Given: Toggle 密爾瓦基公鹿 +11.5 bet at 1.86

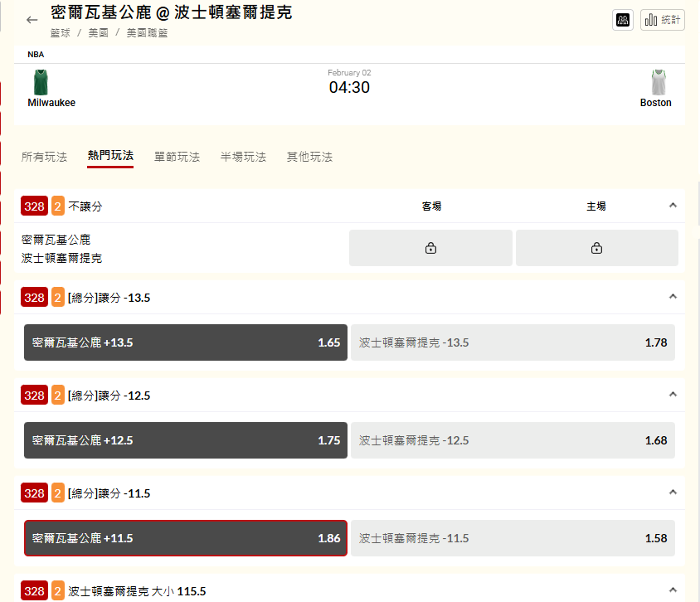Looking at the screenshot, I should 186,538.
